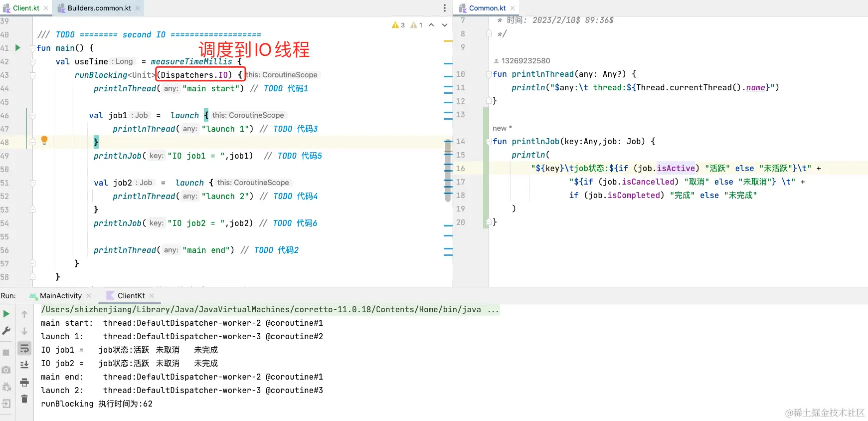Dump threads with the camera icon

(x=6, y=370)
